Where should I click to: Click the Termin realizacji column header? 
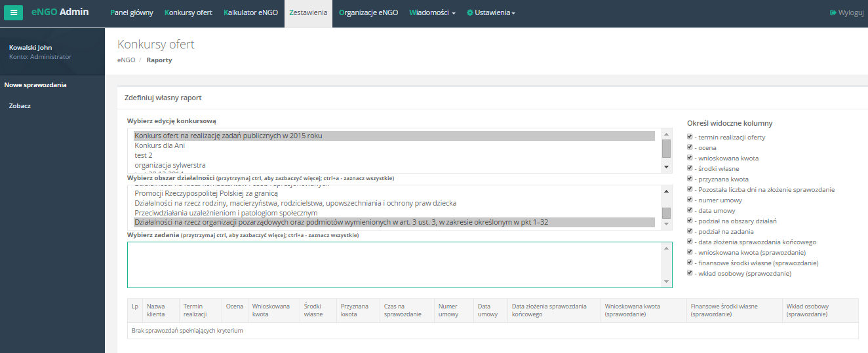point(201,310)
